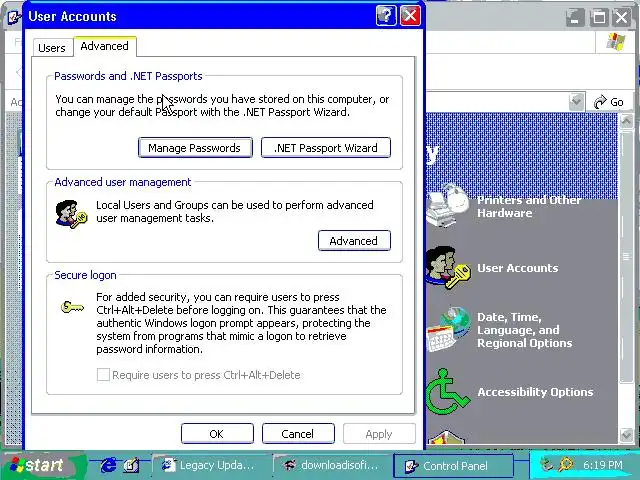Click scroll down arrow in Control Panel
Image resolution: width=640 pixels, height=480 pixels.
(626, 435)
